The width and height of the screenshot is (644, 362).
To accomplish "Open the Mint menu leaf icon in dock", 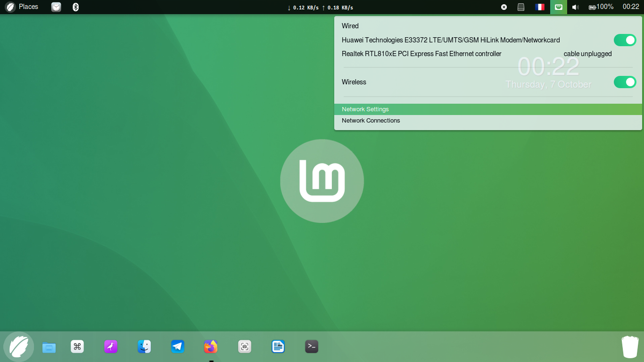I will [19, 347].
